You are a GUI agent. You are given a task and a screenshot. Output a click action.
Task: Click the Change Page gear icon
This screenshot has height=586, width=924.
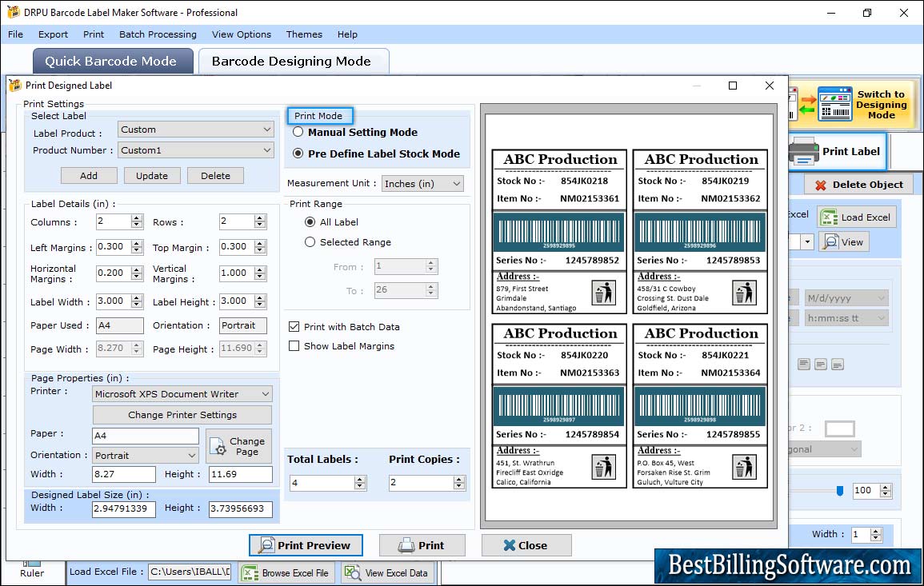tap(218, 446)
